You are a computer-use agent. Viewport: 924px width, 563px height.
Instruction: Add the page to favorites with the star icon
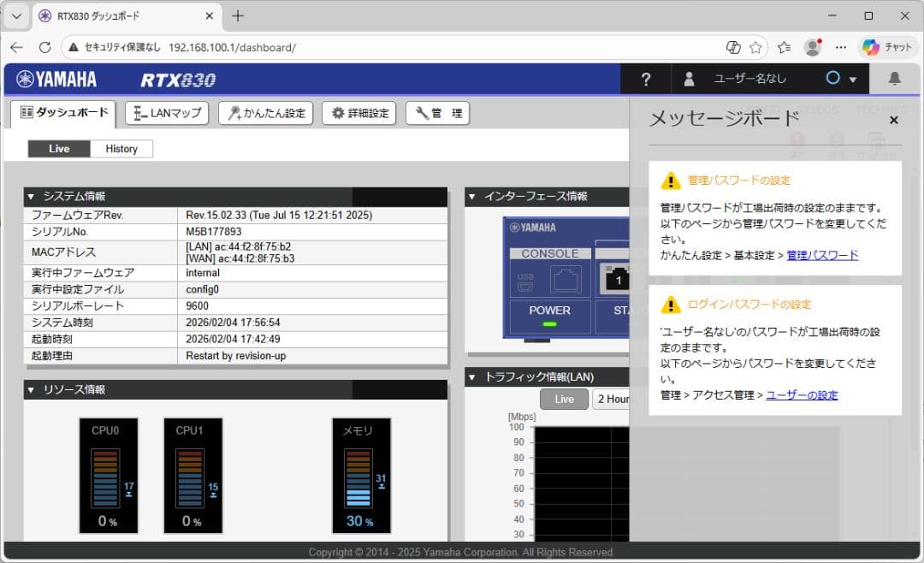pyautogui.click(x=755, y=47)
